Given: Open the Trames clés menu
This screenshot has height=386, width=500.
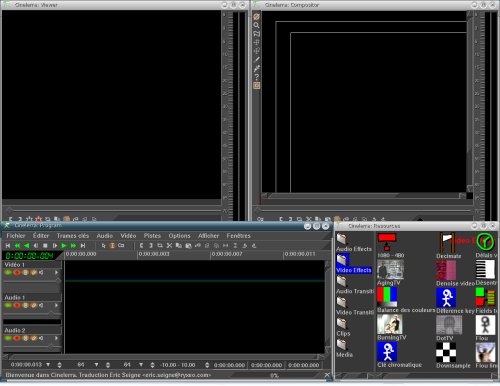Looking at the screenshot, I should pyautogui.click(x=73, y=236).
